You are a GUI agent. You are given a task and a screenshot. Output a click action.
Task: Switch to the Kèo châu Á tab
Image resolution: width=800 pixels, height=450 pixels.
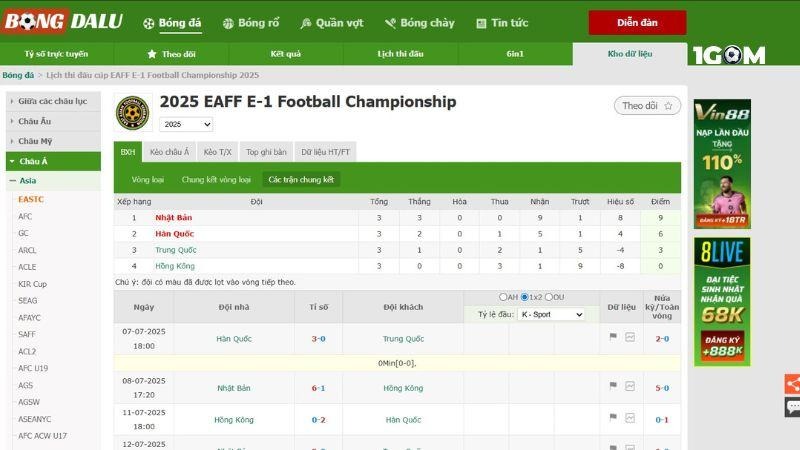[x=170, y=152]
